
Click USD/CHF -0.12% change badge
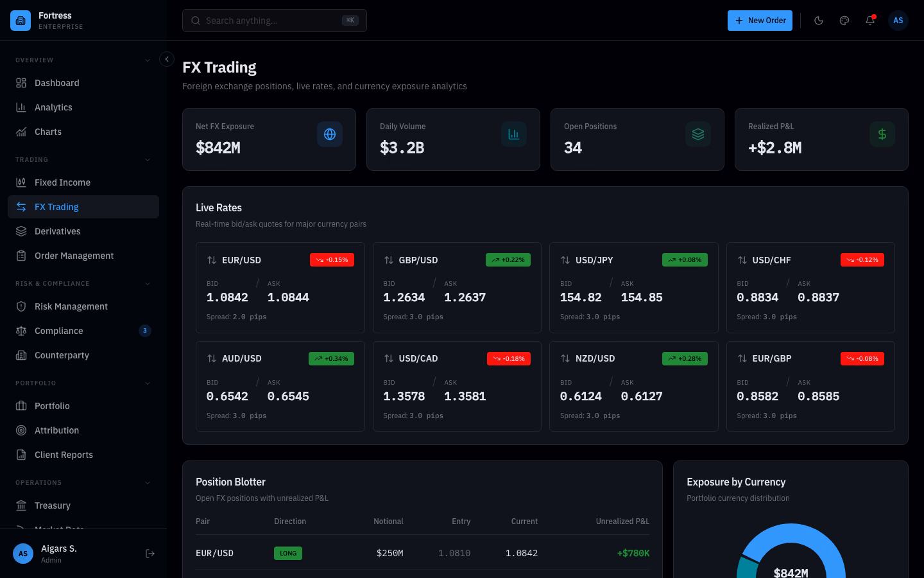[x=862, y=260]
